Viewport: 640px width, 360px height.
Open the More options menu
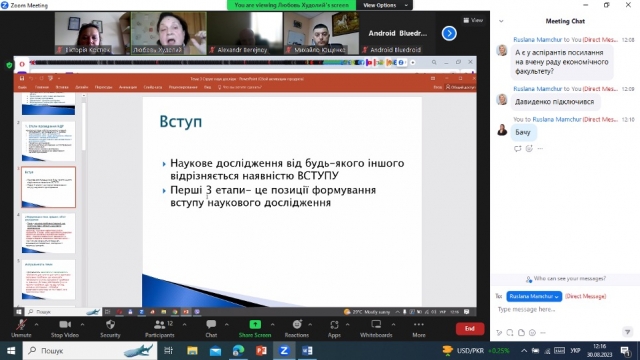click(419, 329)
